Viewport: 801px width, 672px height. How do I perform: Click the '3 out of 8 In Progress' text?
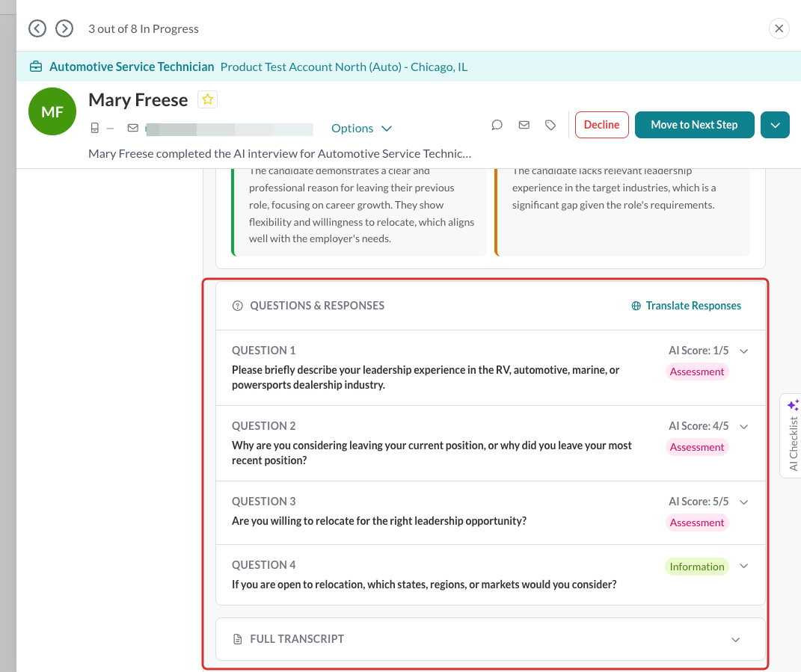coord(144,29)
